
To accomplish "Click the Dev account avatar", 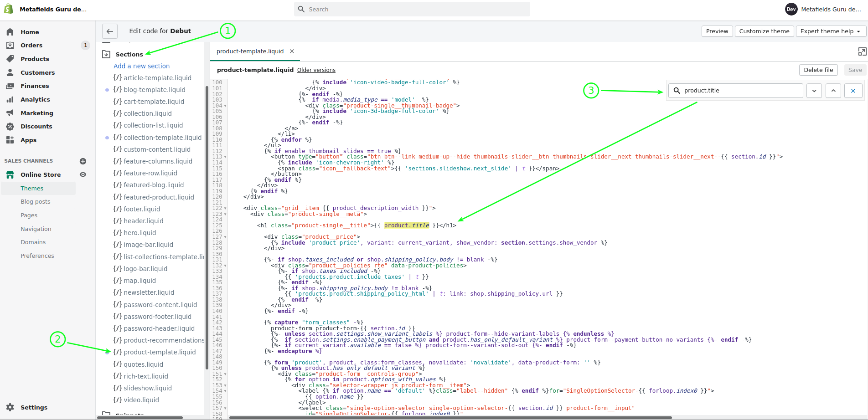I will pos(791,9).
